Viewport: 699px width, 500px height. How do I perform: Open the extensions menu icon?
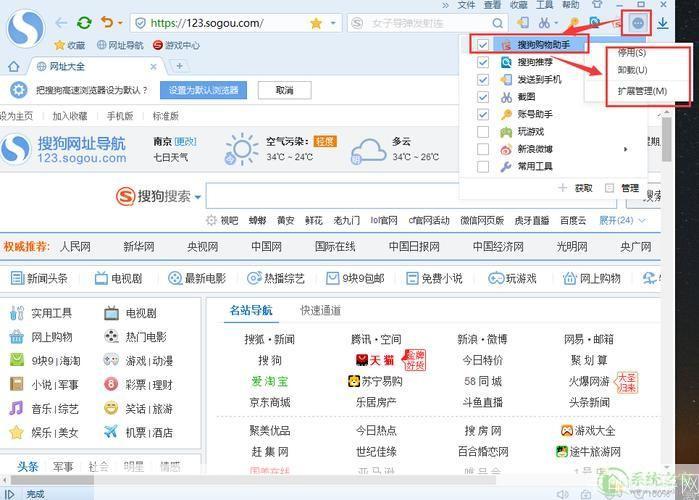(x=637, y=23)
